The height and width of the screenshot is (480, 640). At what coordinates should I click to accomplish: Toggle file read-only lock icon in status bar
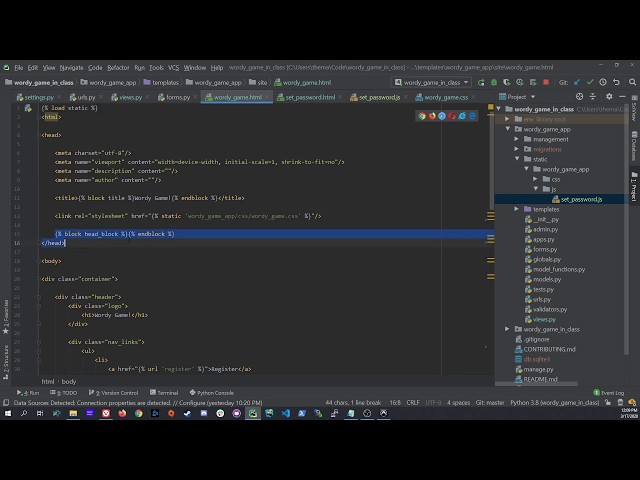click(608, 403)
